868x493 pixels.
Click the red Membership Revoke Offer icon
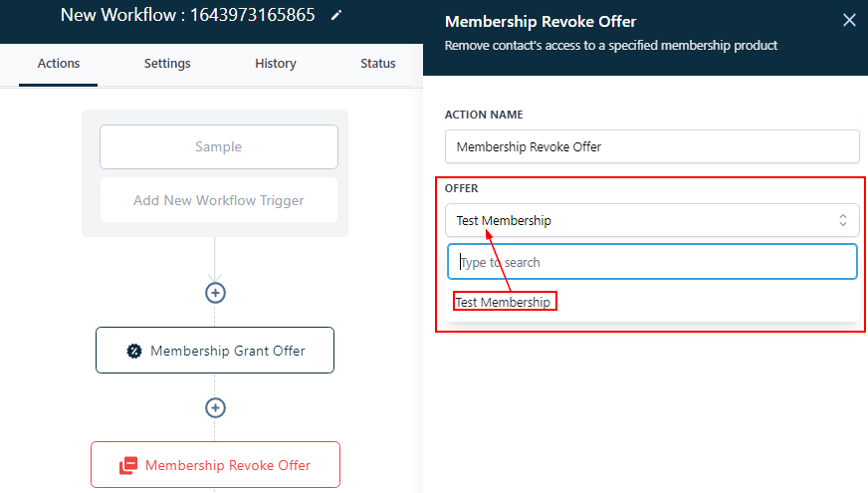[128, 465]
